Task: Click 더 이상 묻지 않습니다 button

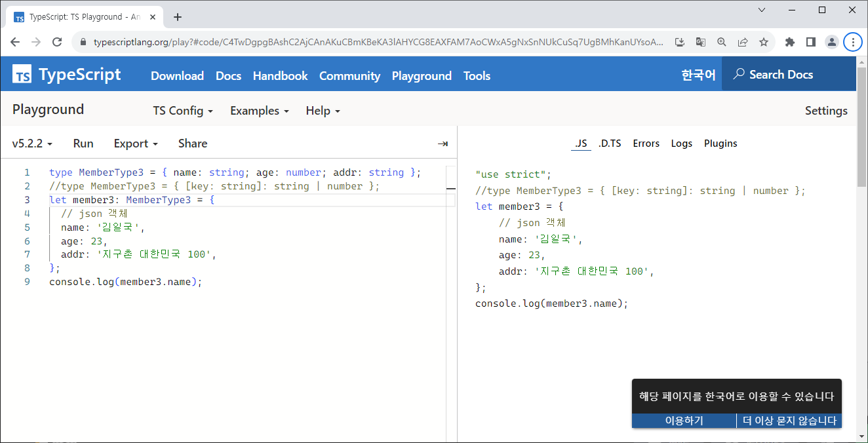Action: (789, 421)
